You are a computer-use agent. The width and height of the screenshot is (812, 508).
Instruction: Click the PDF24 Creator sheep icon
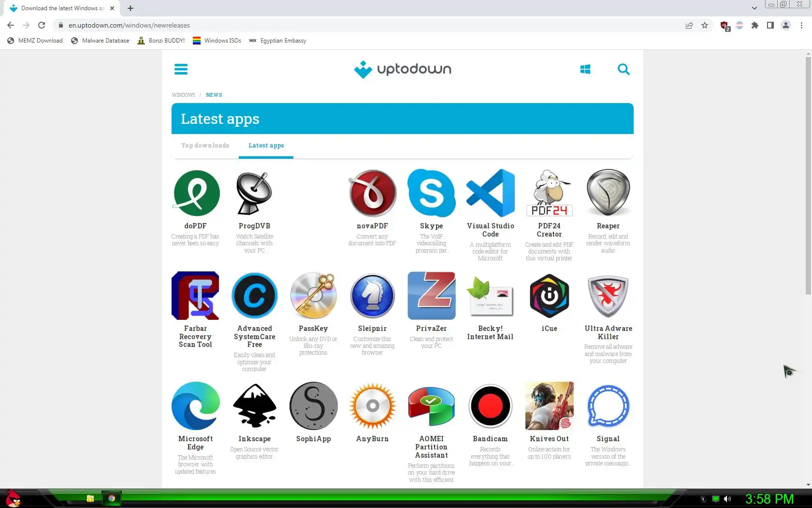tap(550, 193)
